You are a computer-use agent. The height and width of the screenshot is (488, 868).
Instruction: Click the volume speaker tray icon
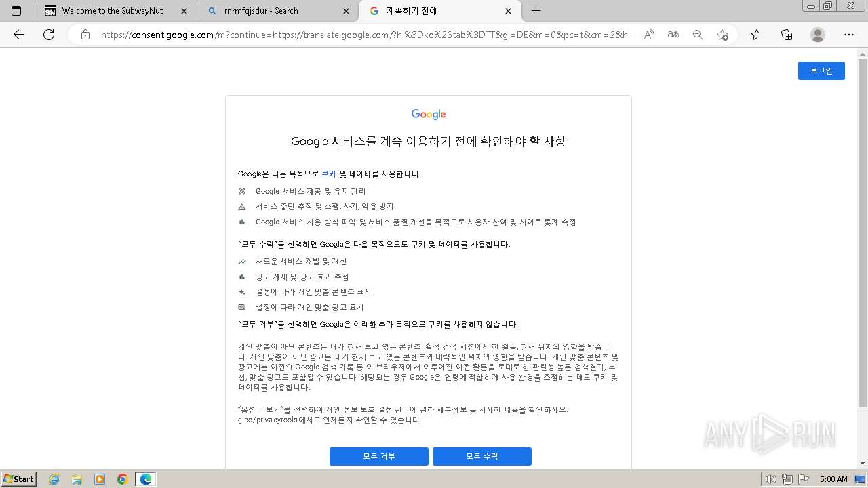[771, 479]
